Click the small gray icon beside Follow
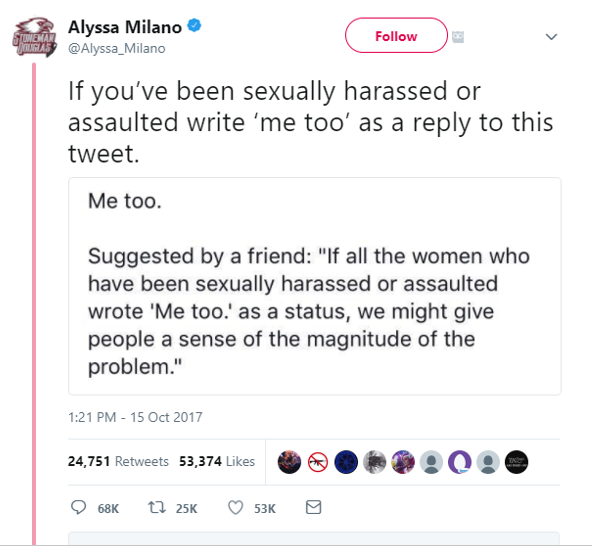The image size is (592, 546). [458, 37]
